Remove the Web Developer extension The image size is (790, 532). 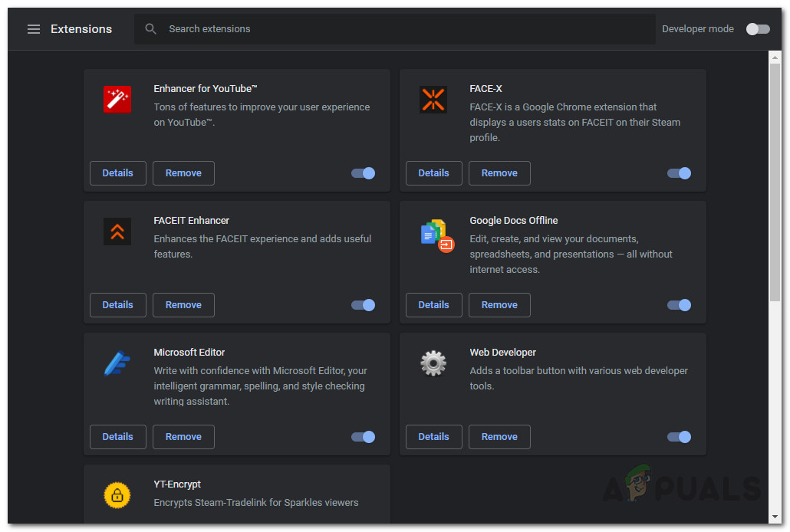click(x=499, y=437)
